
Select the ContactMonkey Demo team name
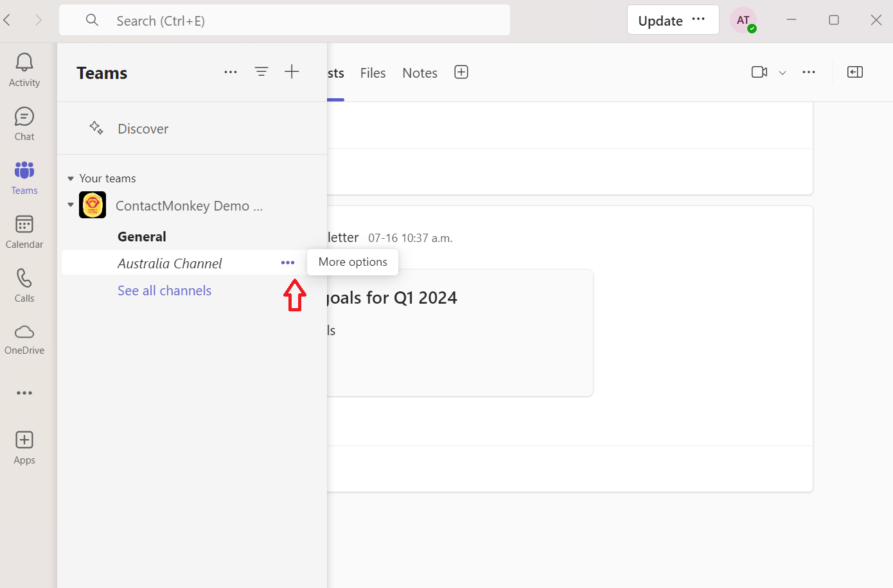click(189, 205)
